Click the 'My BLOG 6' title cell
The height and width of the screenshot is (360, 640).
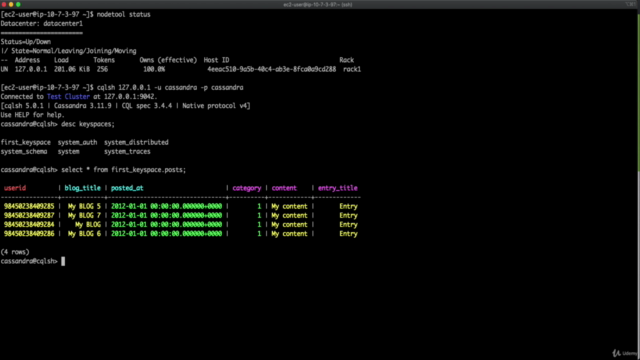tap(84, 234)
